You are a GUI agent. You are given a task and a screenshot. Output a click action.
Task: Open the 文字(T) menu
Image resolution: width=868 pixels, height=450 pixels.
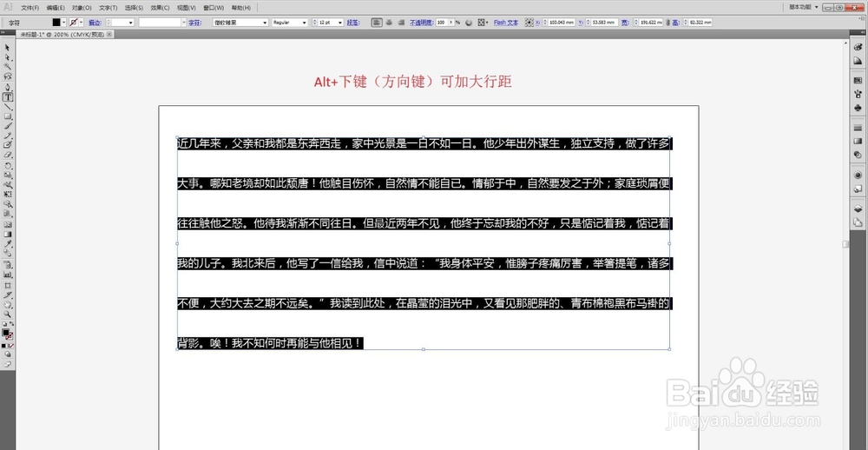[x=108, y=8]
